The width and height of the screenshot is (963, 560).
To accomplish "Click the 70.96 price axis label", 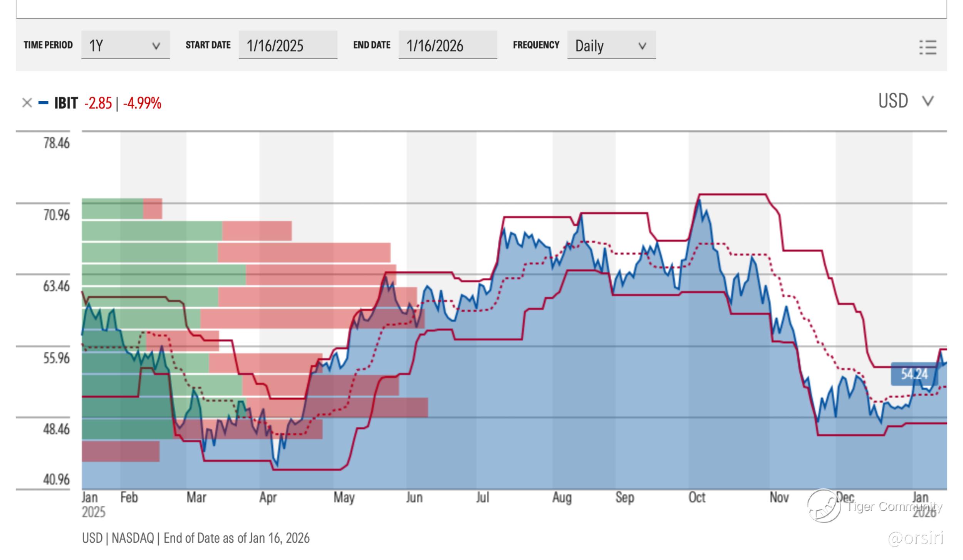I will 56,215.
